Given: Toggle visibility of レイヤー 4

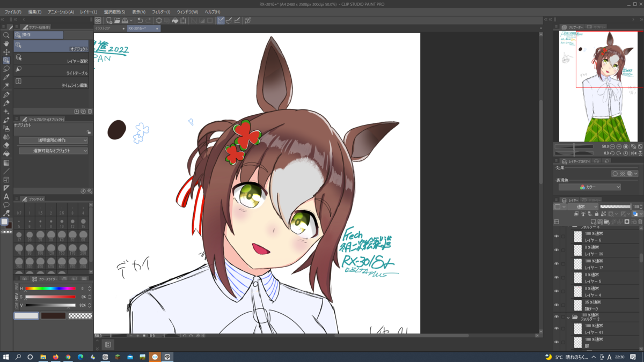Looking at the screenshot, I should 556,291.
